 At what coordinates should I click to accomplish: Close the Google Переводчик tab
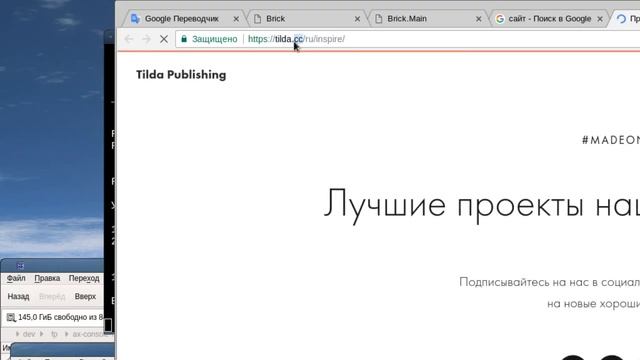(x=236, y=19)
